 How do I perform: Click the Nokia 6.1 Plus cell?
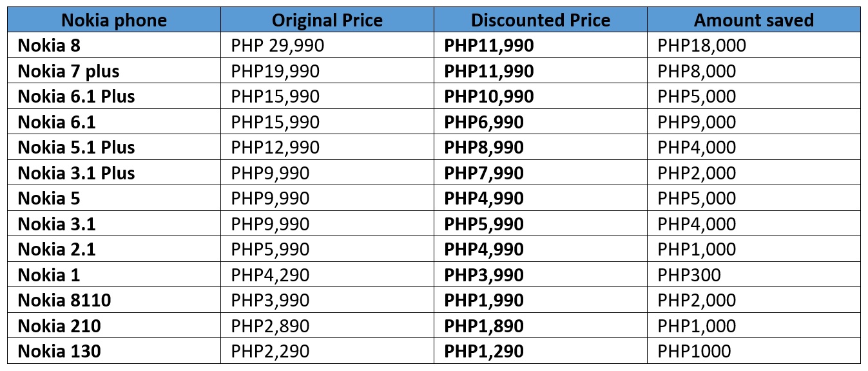click(x=114, y=96)
